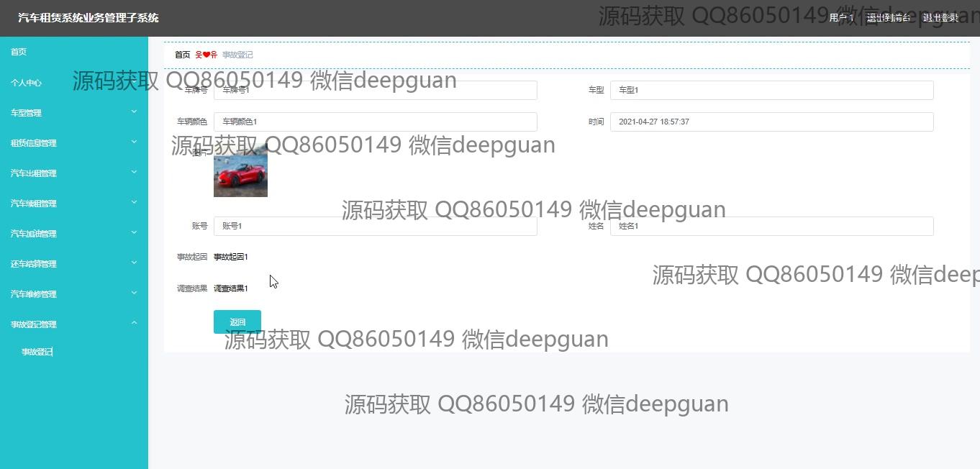Expand the 车型管理 chevron arrow
The height and width of the screenshot is (469, 980).
(x=134, y=111)
